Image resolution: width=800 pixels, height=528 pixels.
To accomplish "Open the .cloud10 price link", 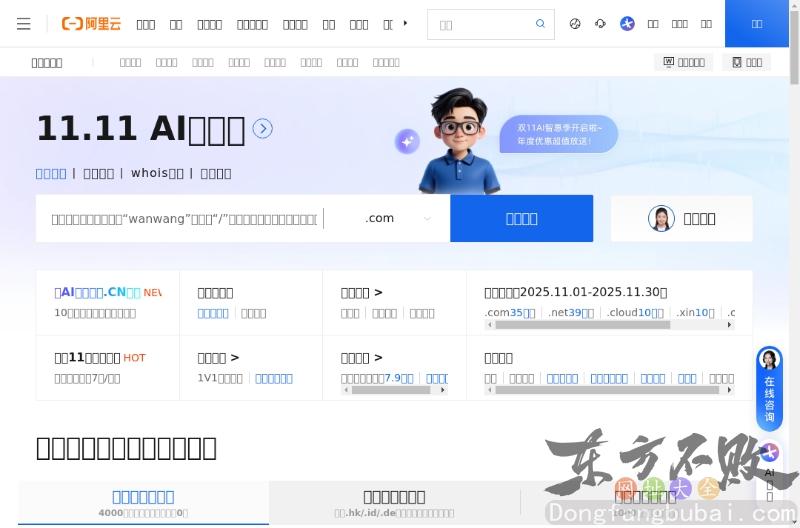I will 635,313.
